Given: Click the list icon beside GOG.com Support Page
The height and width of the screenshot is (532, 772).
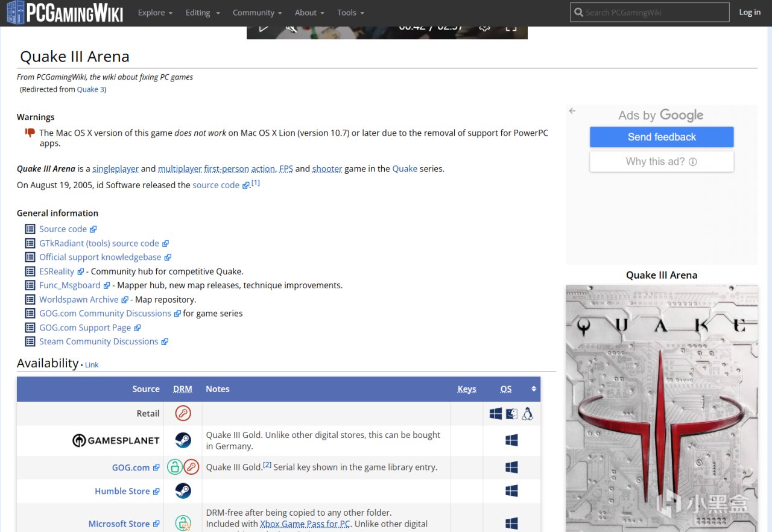Looking at the screenshot, I should click(30, 328).
